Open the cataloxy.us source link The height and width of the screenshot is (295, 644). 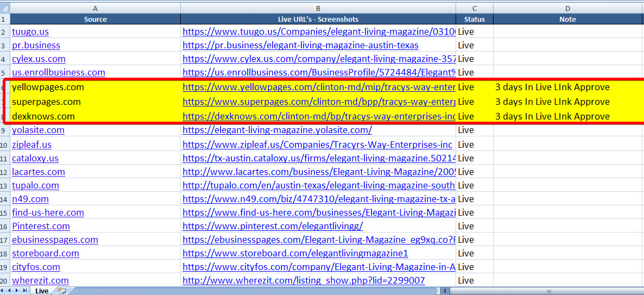(x=35, y=158)
